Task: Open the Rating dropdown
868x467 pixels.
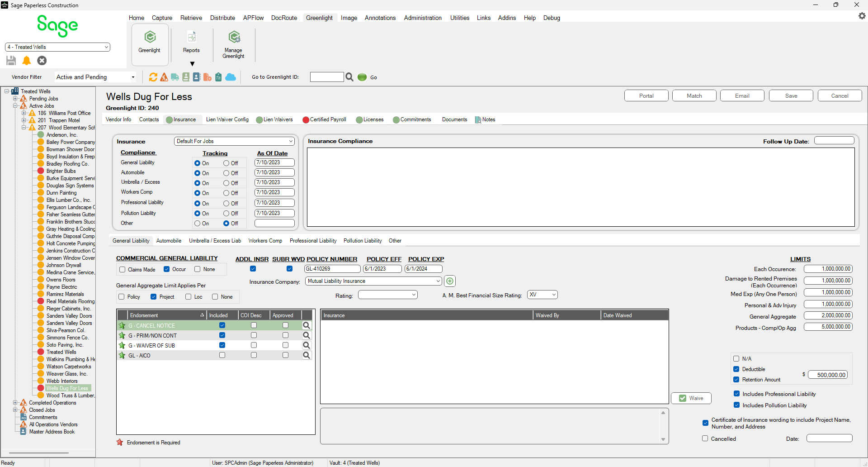Action: [387, 295]
